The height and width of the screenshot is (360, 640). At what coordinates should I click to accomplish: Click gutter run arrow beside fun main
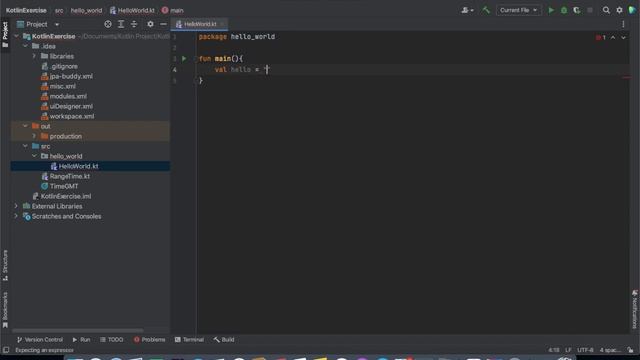pos(184,59)
